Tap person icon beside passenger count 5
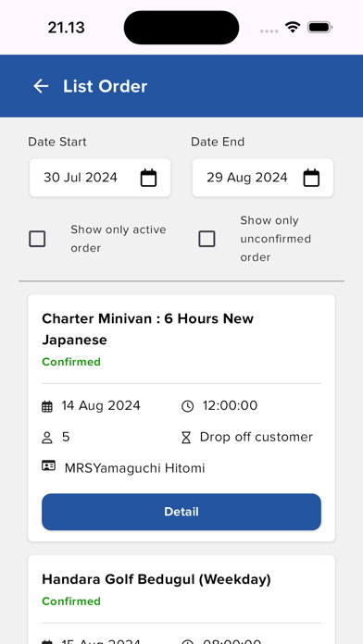Image resolution: width=363 pixels, height=644 pixels. (x=47, y=438)
